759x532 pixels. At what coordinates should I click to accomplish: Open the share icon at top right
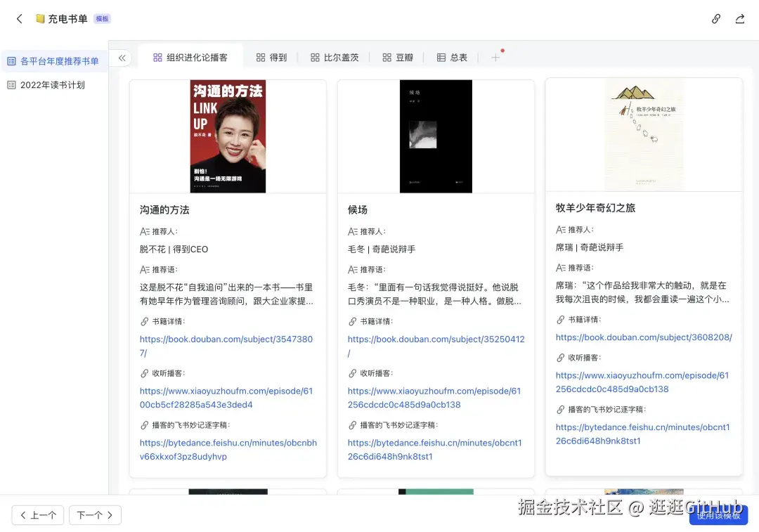740,19
